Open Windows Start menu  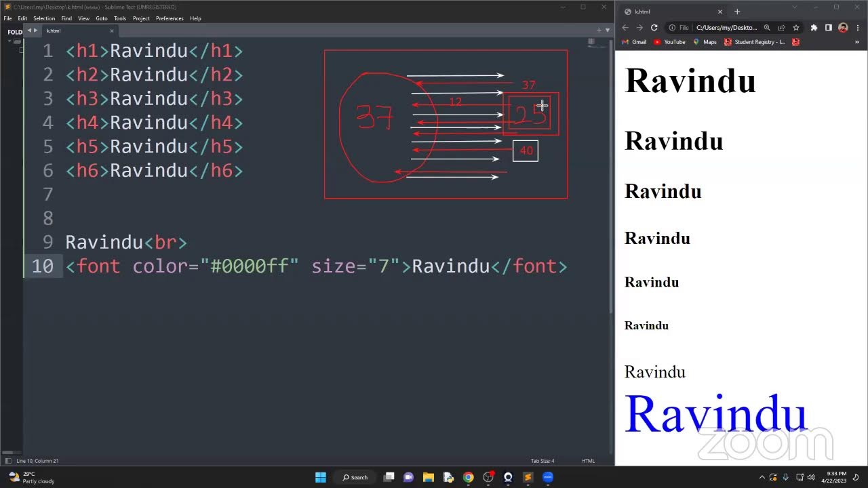pyautogui.click(x=321, y=477)
